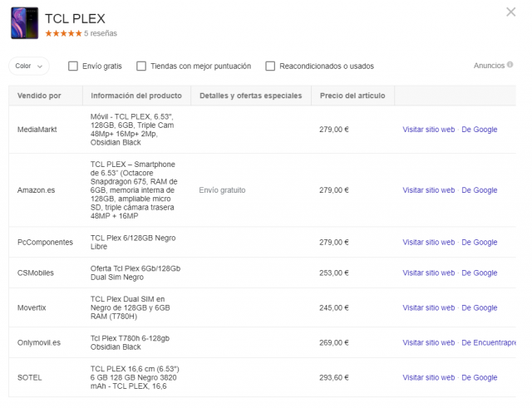Open the 5 reseñas reviews link

pos(101,34)
